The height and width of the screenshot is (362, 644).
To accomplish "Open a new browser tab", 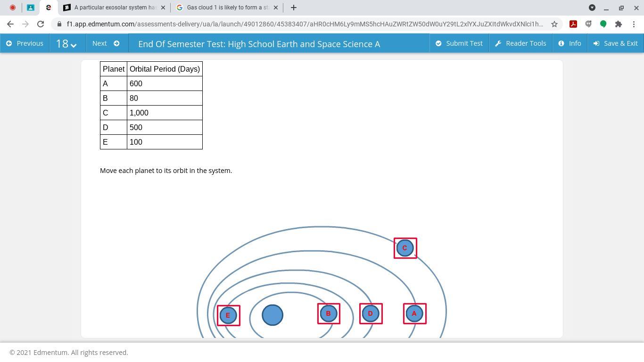I will (x=293, y=8).
